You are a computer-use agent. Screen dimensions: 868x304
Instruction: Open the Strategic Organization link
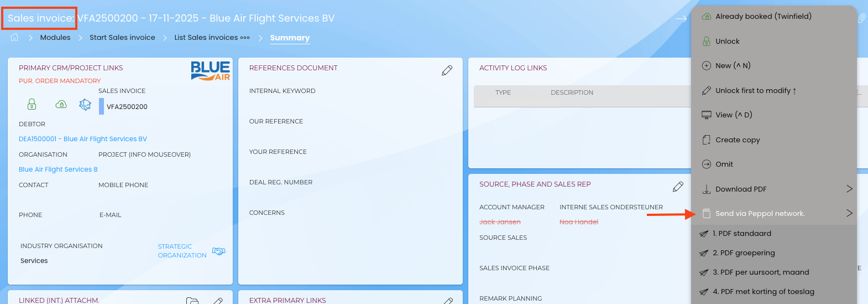[182, 251]
